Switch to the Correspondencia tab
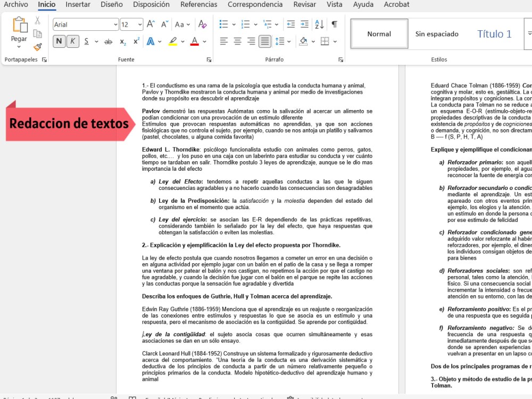532x399 pixels. (255, 4)
